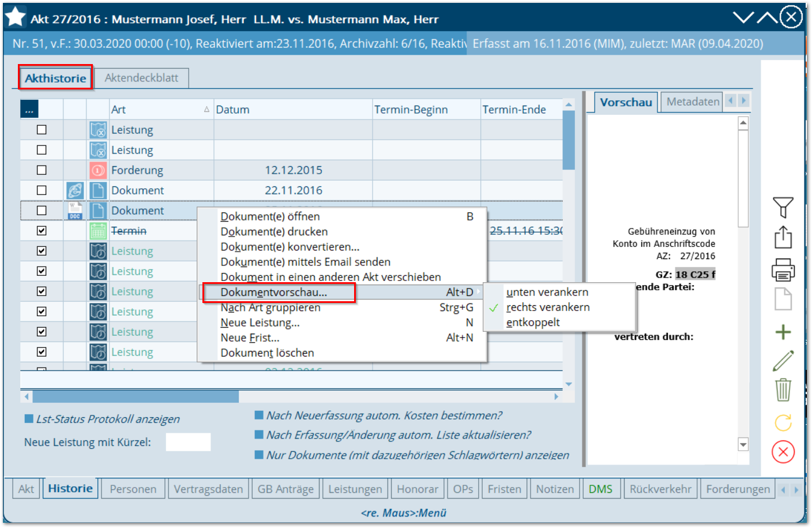Click the red Forderung type icon

tap(98, 170)
